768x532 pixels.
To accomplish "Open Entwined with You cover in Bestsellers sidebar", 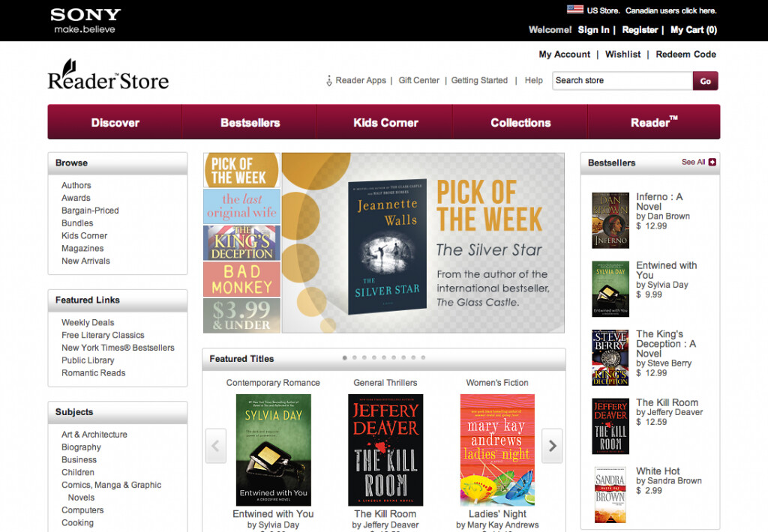I will point(610,288).
